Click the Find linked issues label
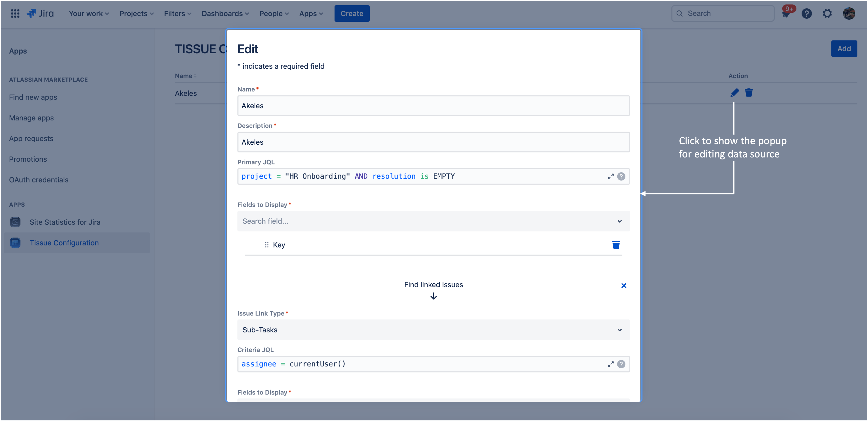868x421 pixels. coord(434,285)
